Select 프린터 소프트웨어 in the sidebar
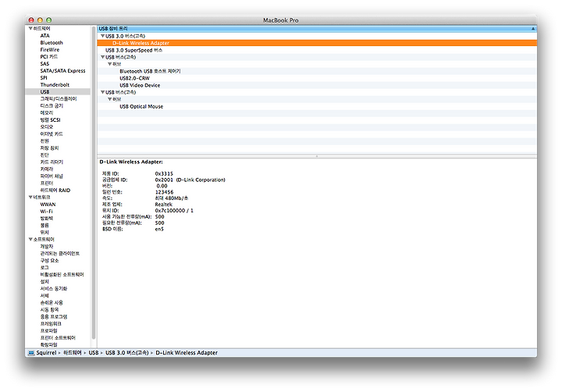 pyautogui.click(x=58, y=338)
